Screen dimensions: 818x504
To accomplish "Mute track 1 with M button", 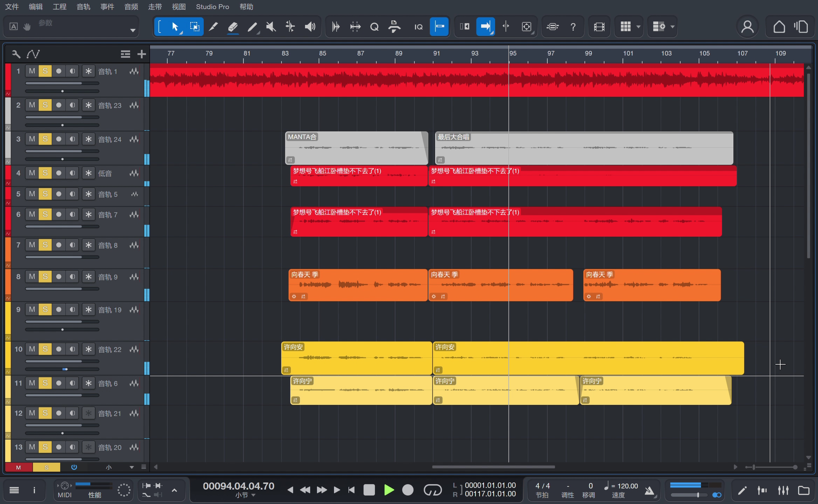I will (32, 71).
